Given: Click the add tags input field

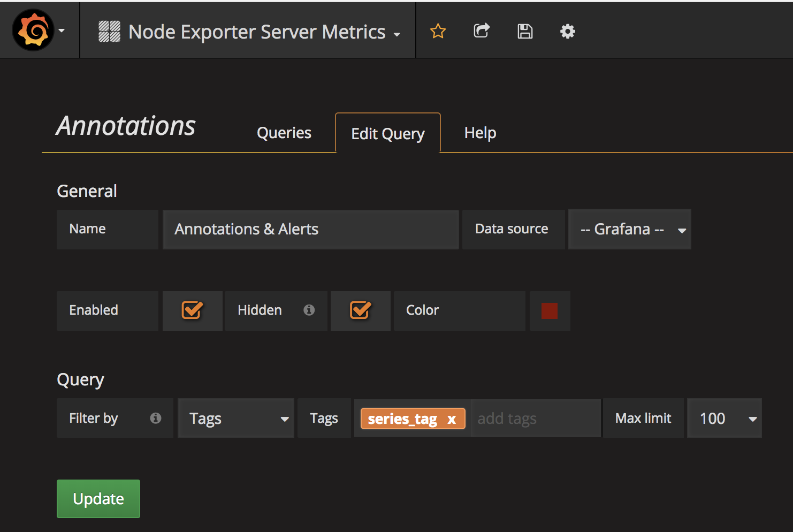Looking at the screenshot, I should (x=535, y=419).
